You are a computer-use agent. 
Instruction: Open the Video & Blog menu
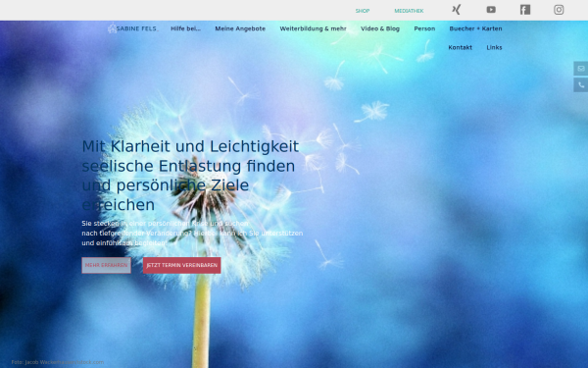[380, 28]
